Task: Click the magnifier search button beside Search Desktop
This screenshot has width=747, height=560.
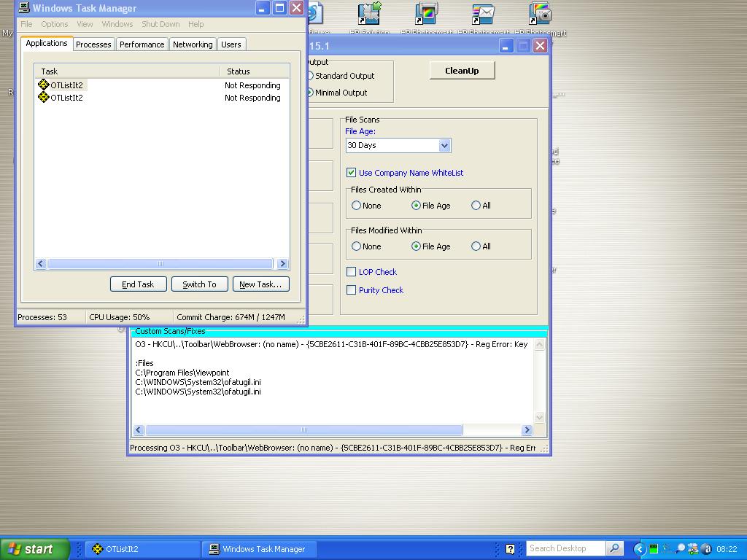Action: tap(614, 548)
